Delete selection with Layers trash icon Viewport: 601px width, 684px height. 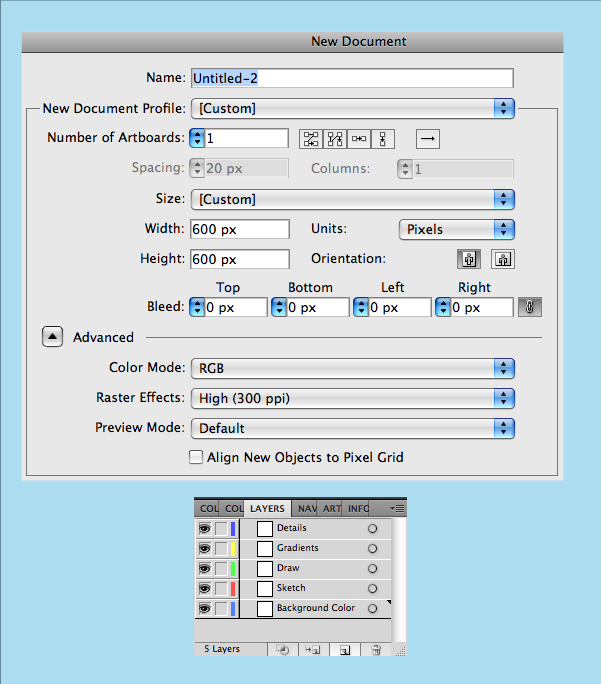(x=377, y=649)
